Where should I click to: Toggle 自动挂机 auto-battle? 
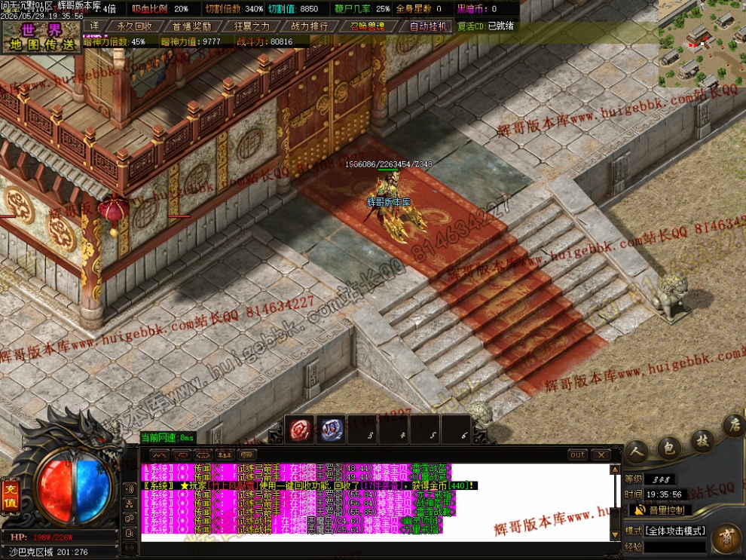[428, 26]
